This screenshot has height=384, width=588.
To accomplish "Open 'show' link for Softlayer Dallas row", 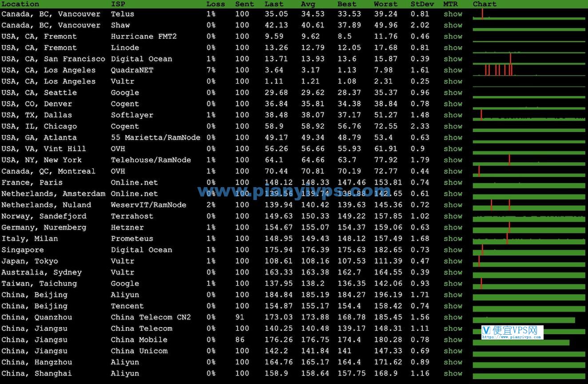I will (453, 115).
